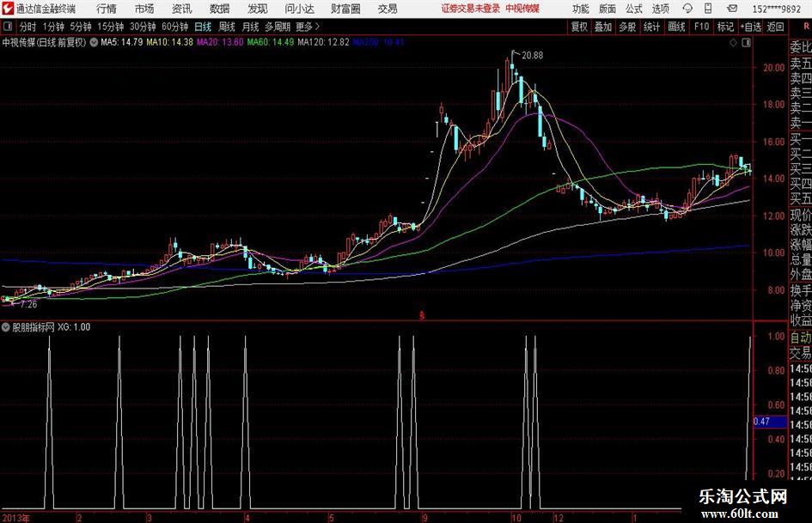812x523 pixels.
Task: Toggle the left panel icon beside 分时
Action: click(x=8, y=27)
